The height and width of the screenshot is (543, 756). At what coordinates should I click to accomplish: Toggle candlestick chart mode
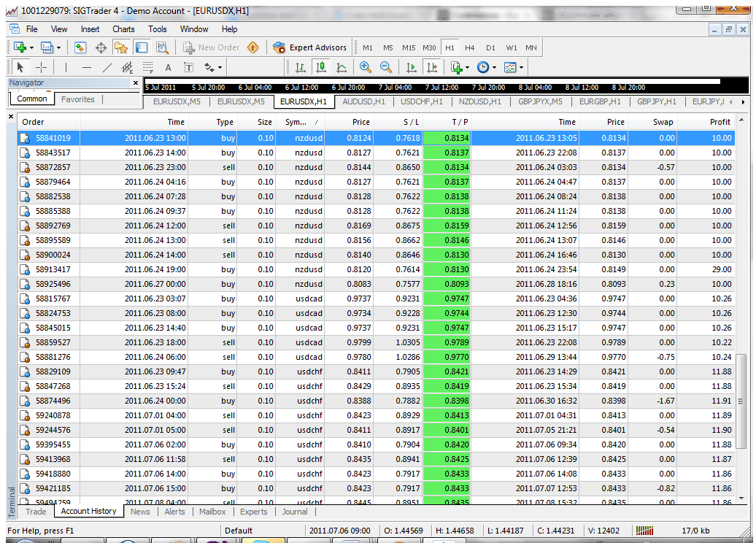pyautogui.click(x=320, y=68)
